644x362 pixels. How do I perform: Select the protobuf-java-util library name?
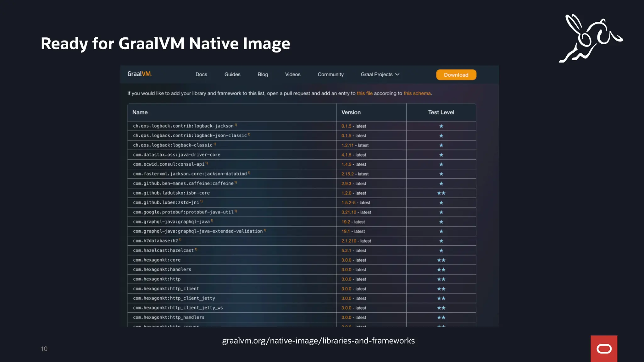click(x=183, y=212)
